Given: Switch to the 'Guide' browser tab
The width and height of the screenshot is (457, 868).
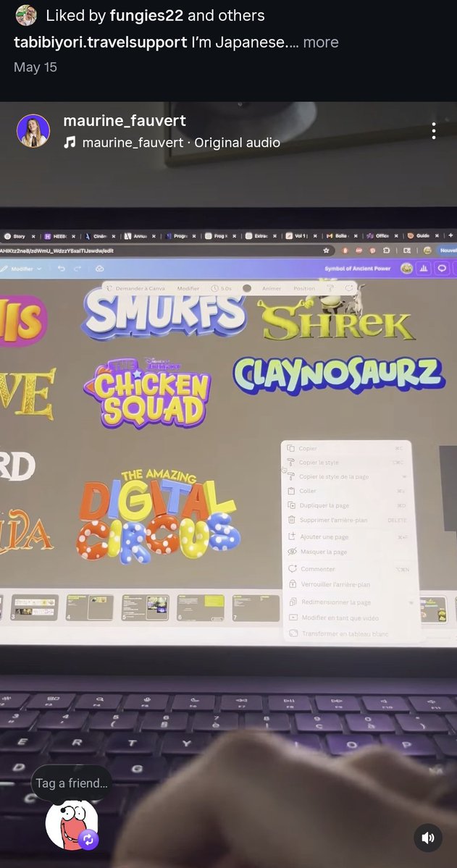Looking at the screenshot, I should (423, 236).
